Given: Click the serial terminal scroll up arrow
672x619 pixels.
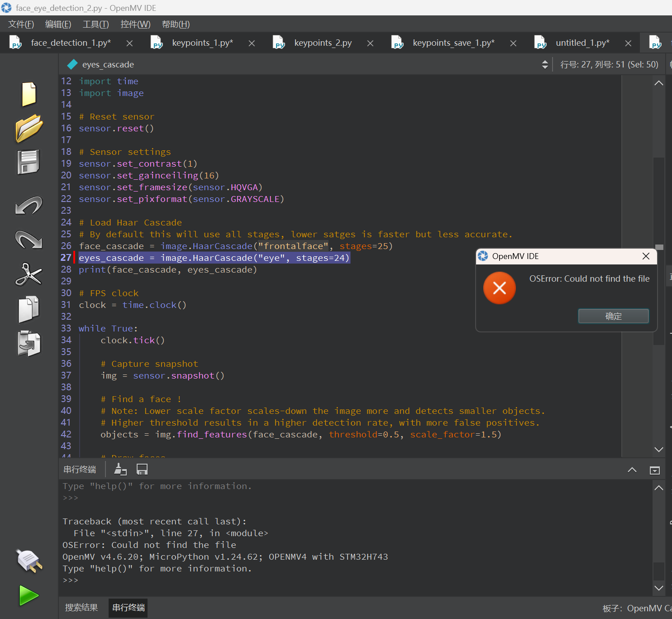Looking at the screenshot, I should coord(659,488).
